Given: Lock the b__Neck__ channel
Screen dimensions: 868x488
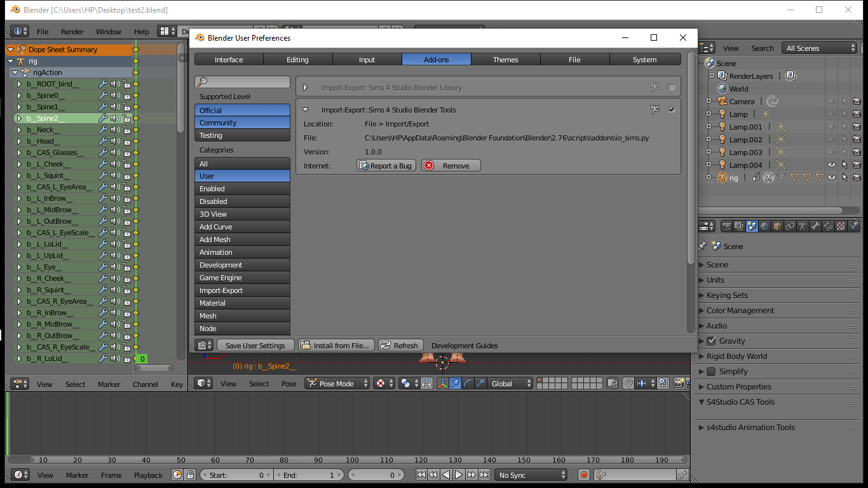Looking at the screenshot, I should click(127, 130).
